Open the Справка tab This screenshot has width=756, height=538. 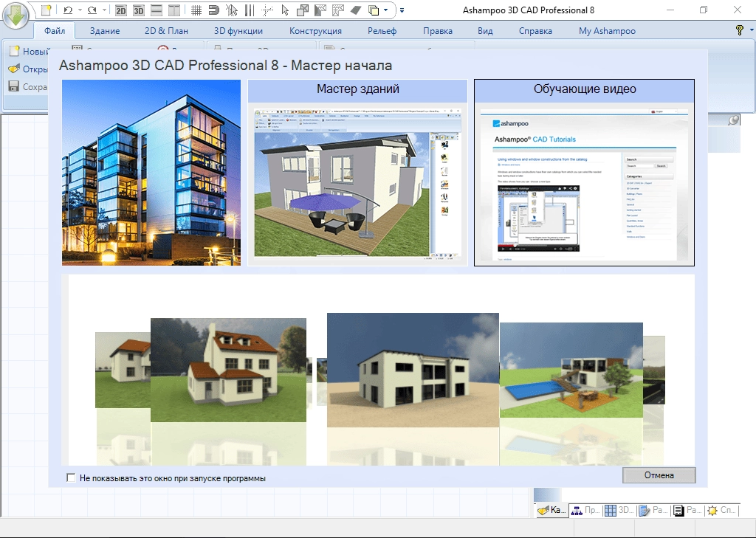pos(535,31)
